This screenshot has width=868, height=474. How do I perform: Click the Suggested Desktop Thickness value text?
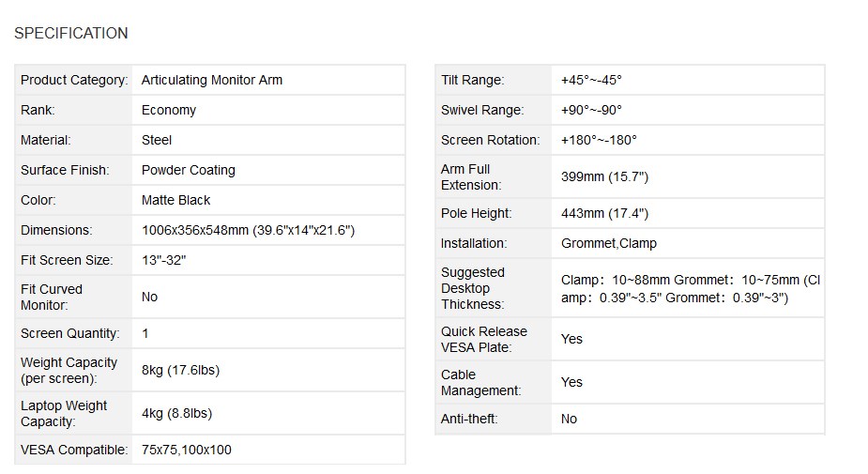(x=691, y=288)
